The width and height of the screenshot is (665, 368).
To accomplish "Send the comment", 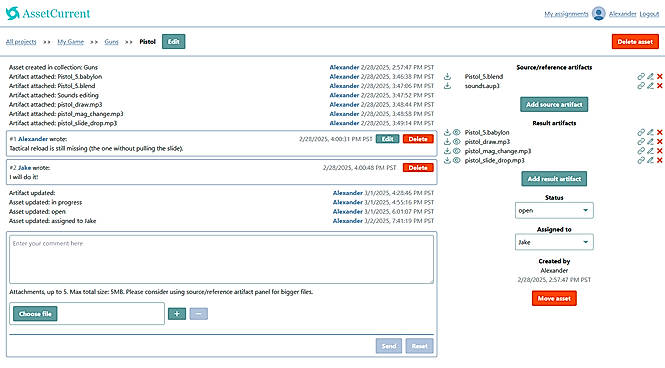I will coord(388,346).
